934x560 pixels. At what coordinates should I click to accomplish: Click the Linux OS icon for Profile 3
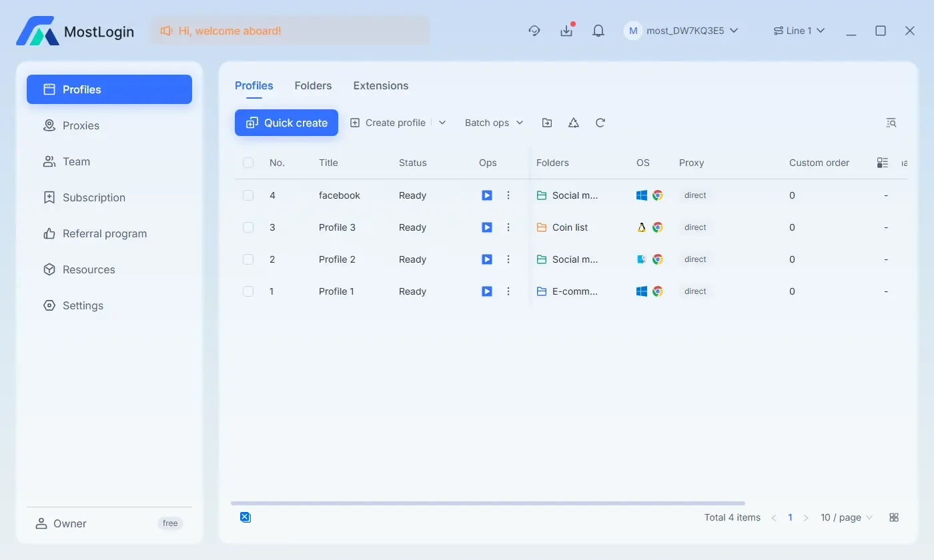642,227
